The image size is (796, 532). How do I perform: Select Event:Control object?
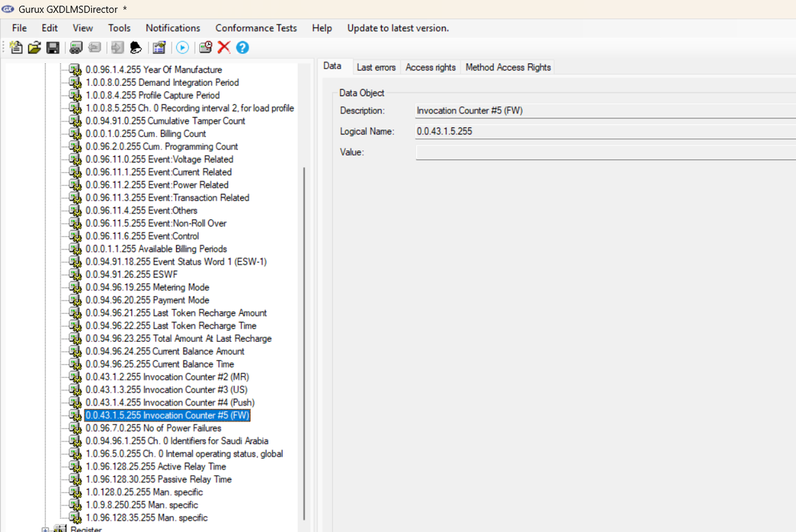142,236
